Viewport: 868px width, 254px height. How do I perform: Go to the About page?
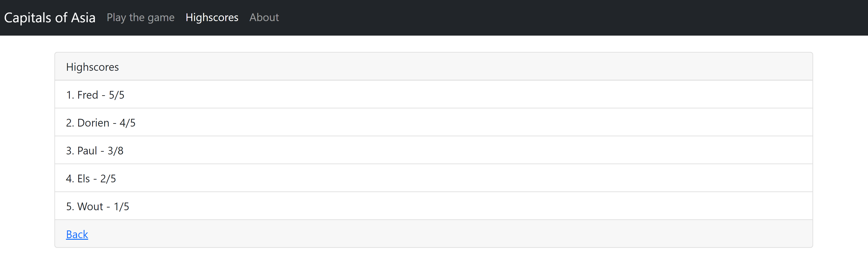click(264, 17)
